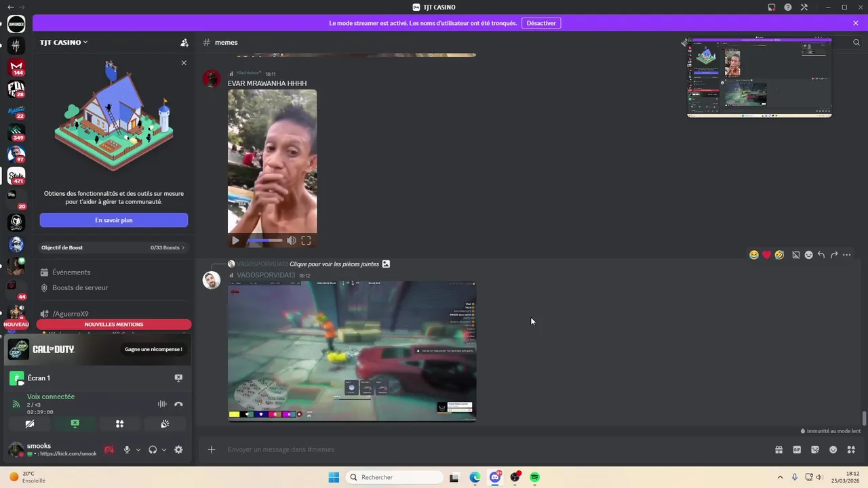Open VAGOSPORVIDA13 avatar profile

tap(212, 280)
